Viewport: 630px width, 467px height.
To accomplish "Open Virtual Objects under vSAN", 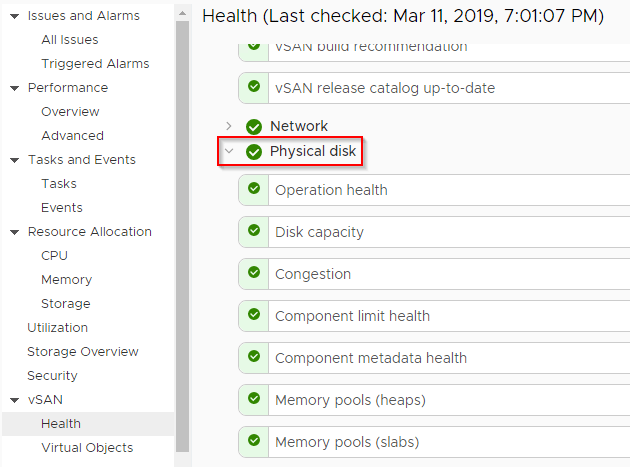I will click(x=87, y=447).
